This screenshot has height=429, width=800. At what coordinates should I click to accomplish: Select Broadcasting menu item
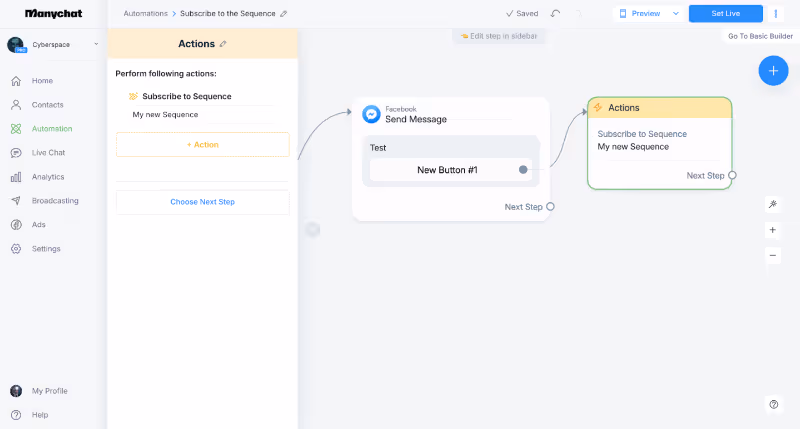point(55,200)
